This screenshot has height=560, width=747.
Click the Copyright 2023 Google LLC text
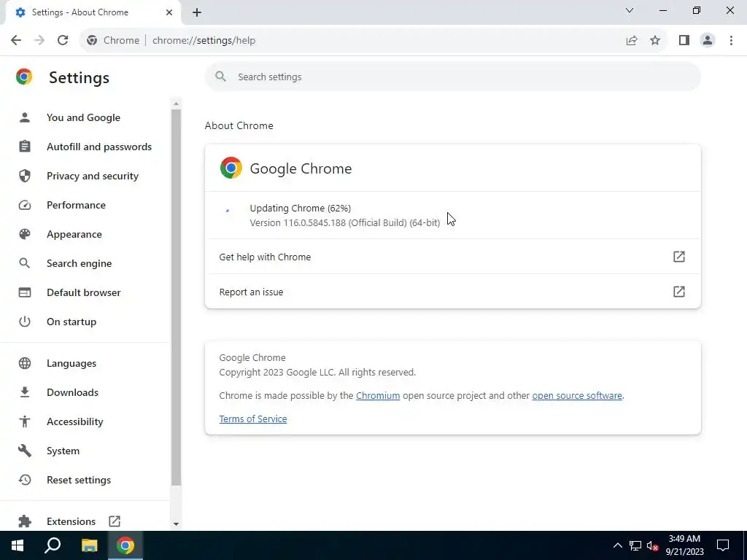click(x=317, y=373)
